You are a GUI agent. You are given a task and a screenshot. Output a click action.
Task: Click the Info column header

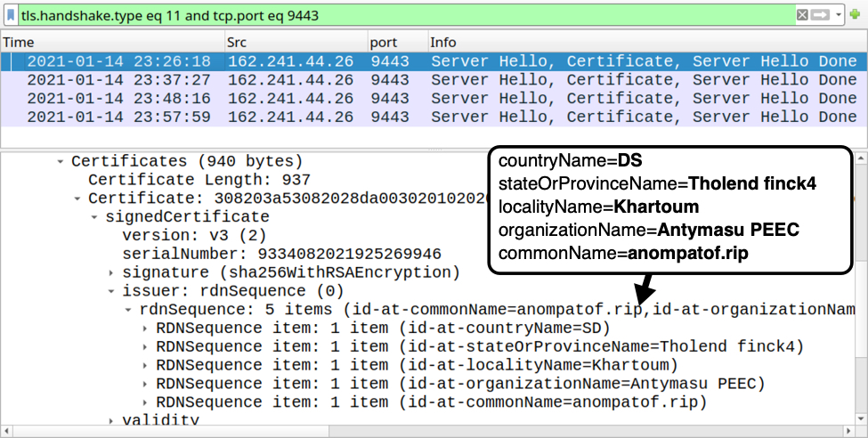click(641, 43)
